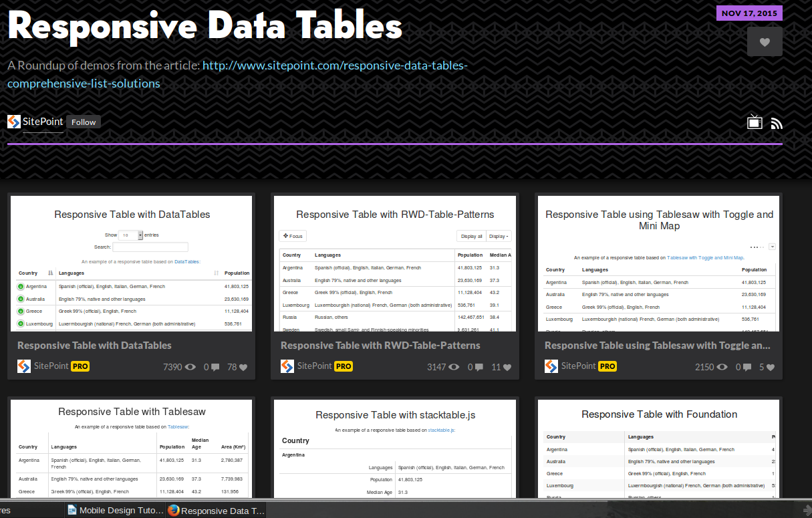
Task: Click the heart button below the date badge
Action: tap(765, 41)
